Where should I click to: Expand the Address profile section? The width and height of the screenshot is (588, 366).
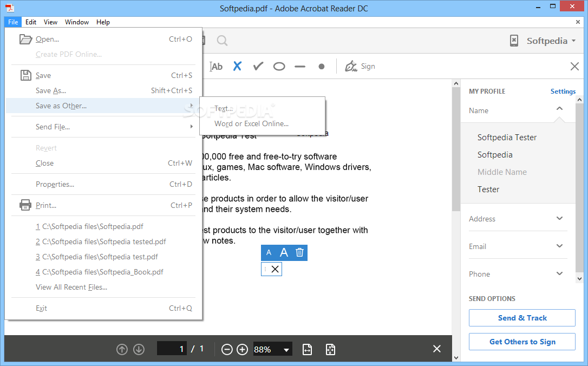point(559,218)
